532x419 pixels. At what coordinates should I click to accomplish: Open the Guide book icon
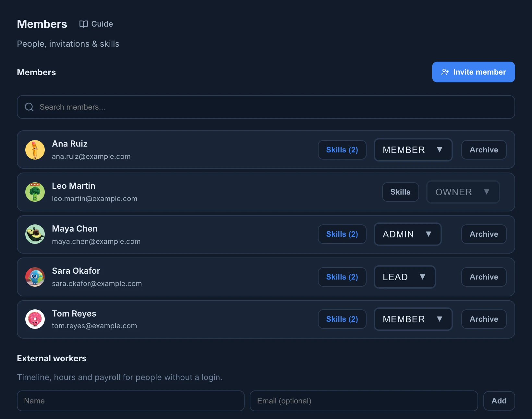[84, 24]
